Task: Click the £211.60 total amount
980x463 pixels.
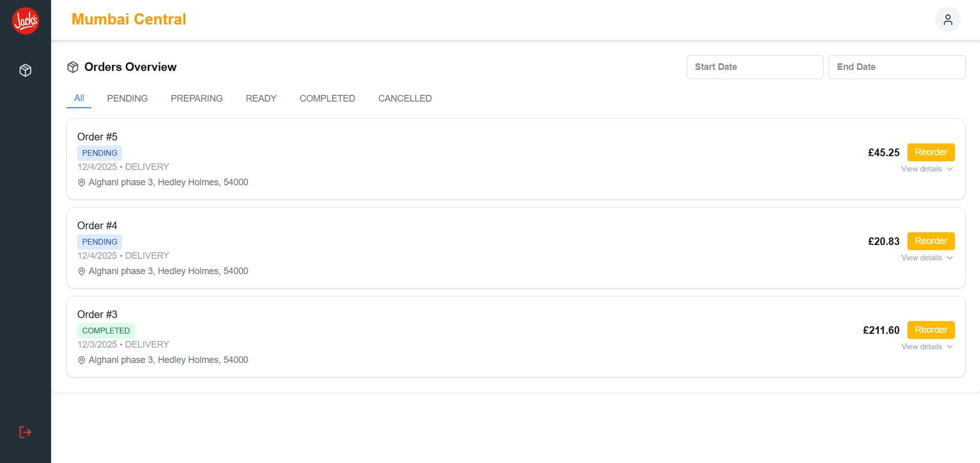Action: (x=881, y=330)
